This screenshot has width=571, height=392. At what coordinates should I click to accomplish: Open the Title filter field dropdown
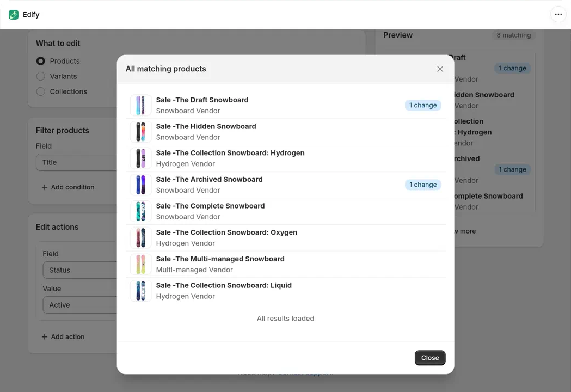point(76,162)
